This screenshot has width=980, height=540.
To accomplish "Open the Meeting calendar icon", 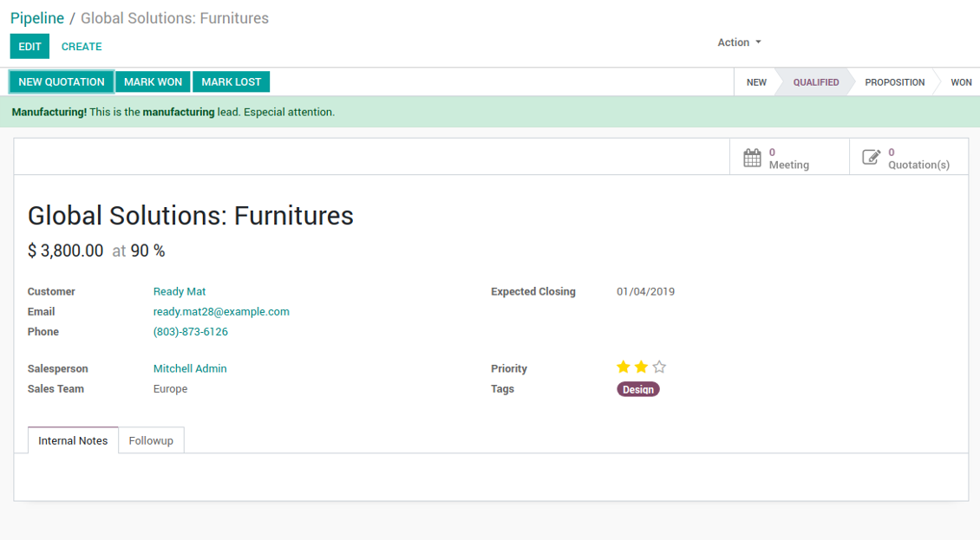I will tap(752, 158).
